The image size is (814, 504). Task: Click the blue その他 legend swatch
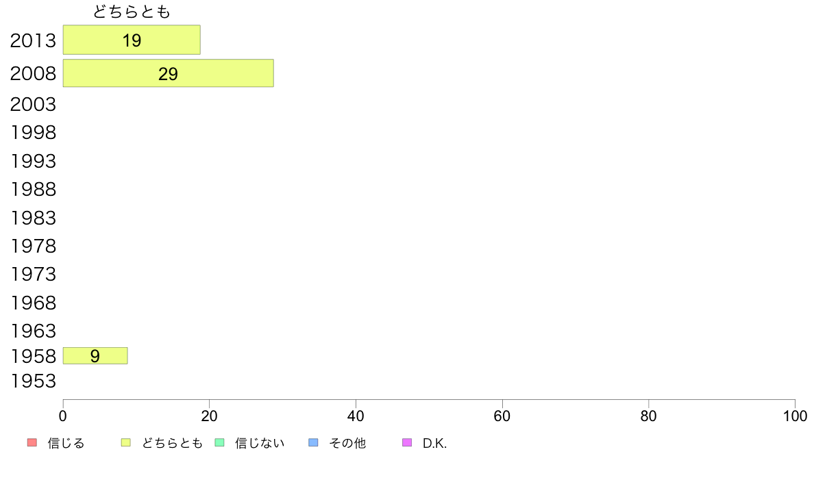click(x=314, y=442)
